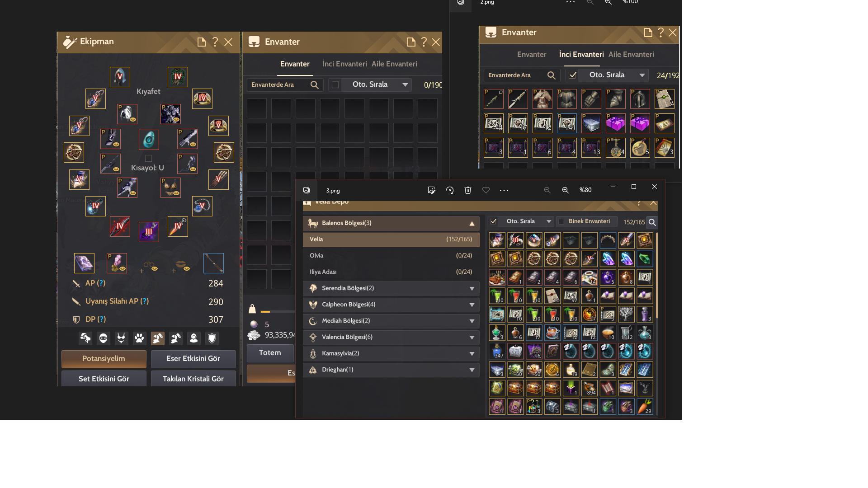Image resolution: width=868 pixels, height=488 pixels.
Task: Click the favorite heart icon in photo viewer
Action: [x=486, y=190]
